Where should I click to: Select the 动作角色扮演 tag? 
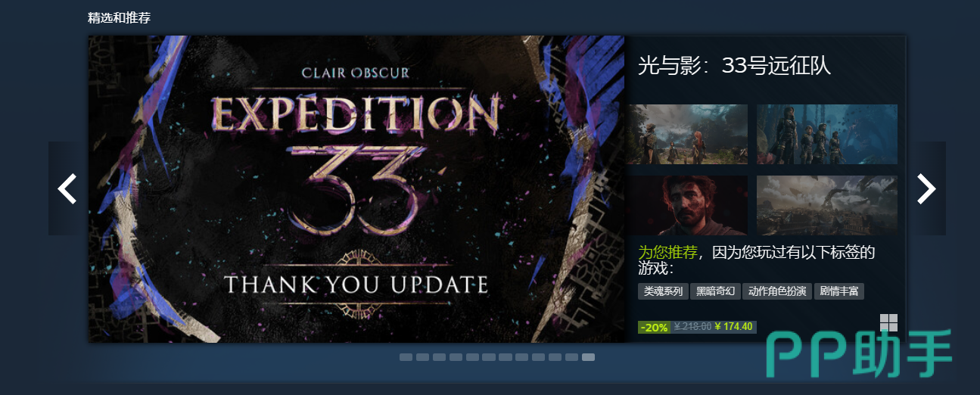click(777, 291)
